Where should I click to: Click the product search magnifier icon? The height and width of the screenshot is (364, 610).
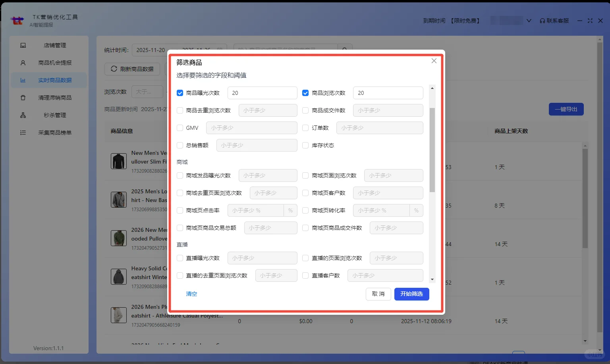coord(344,48)
